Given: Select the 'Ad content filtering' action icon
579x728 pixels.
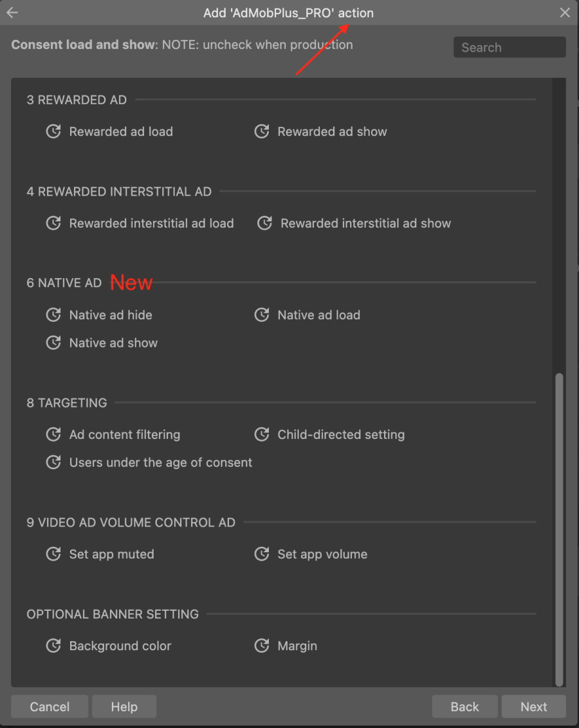Looking at the screenshot, I should pos(53,434).
